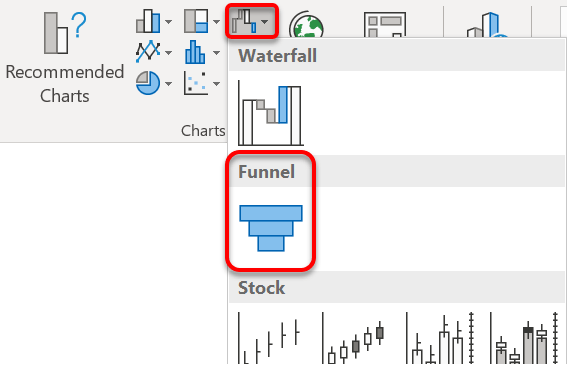Click the Waterfall, Funnel, Stock chart button
567x366 pixels.
pyautogui.click(x=252, y=21)
